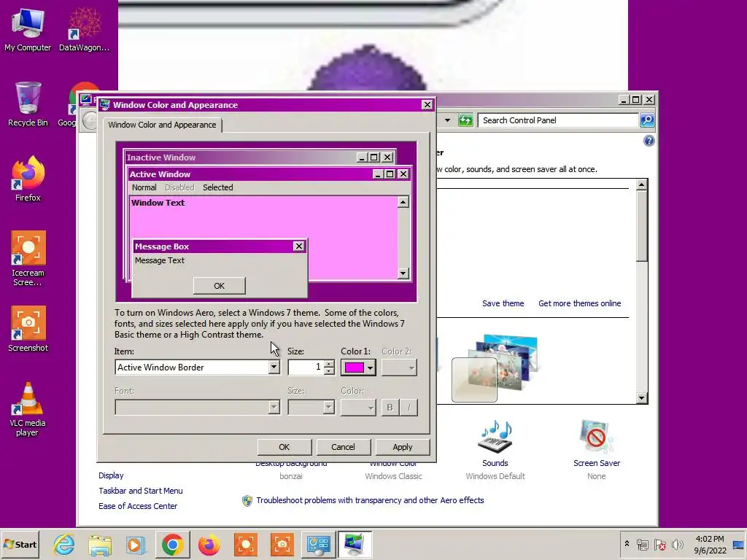Open Firefox in taskbar
The width and height of the screenshot is (747, 560).
pos(209,544)
